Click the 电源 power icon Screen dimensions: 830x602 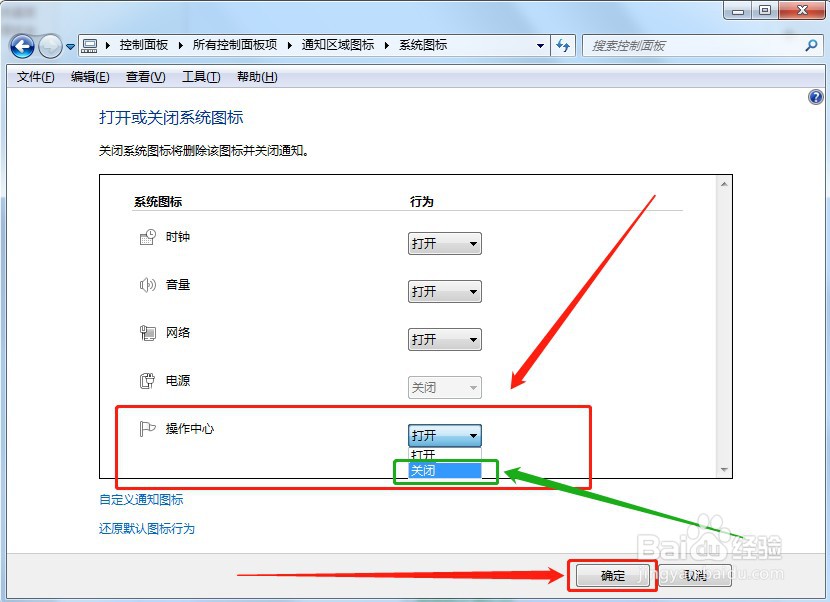pyautogui.click(x=147, y=381)
